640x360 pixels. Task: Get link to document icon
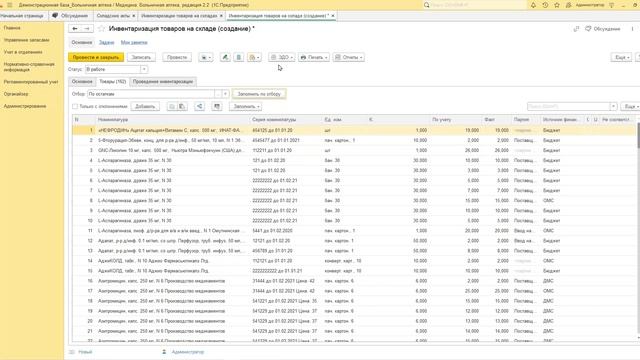[x=576, y=29]
